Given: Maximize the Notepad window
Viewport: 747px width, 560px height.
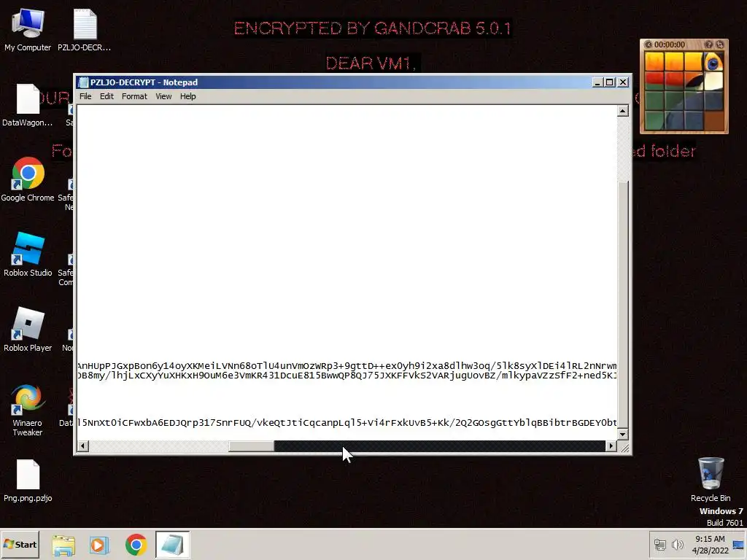Looking at the screenshot, I should pos(609,82).
